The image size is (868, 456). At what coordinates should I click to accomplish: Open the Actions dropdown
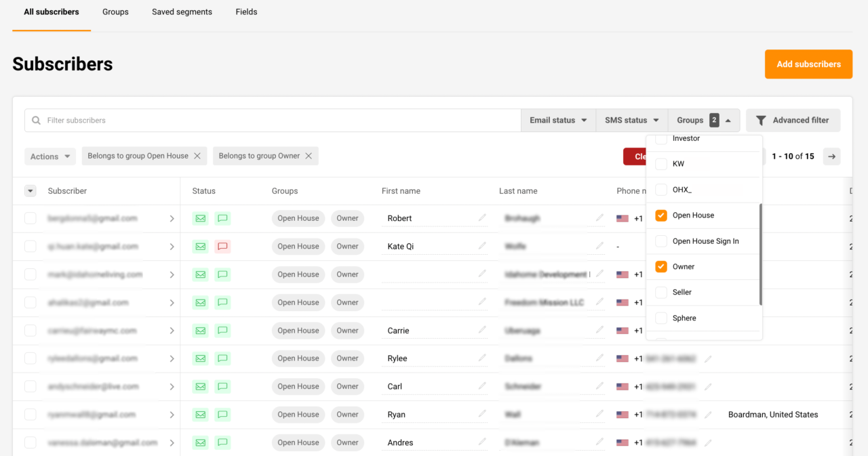[x=50, y=156]
